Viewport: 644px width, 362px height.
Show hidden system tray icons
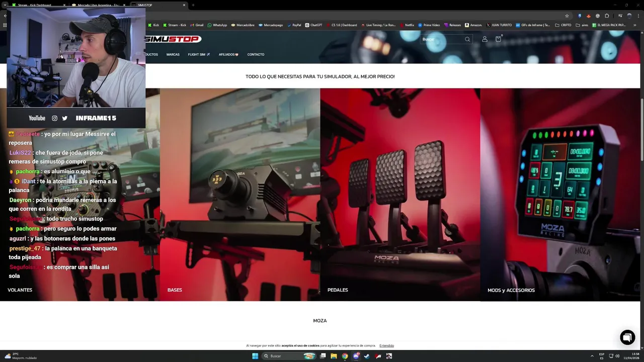592,356
